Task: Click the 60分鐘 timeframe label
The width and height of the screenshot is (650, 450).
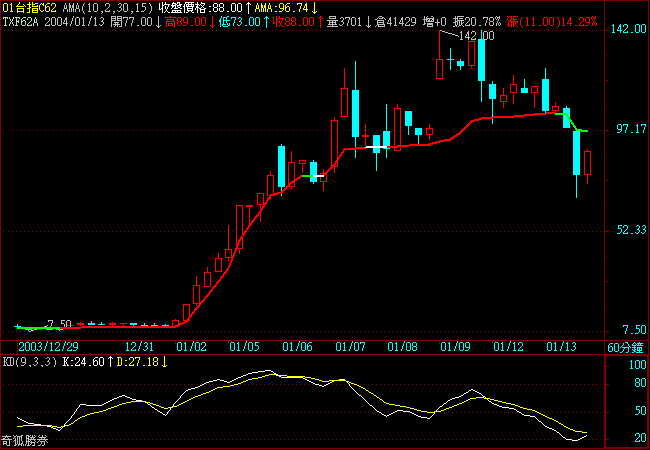Action: pyautogui.click(x=626, y=348)
